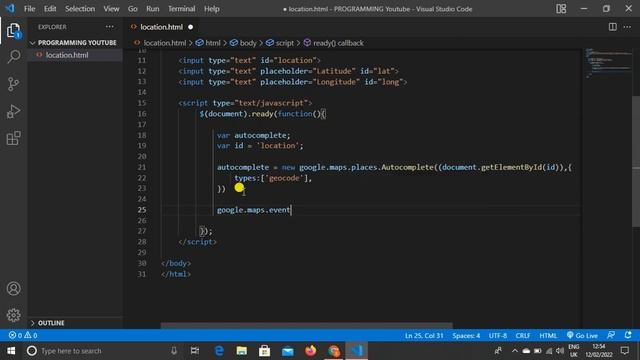Open the Terminal menu
640x360 pixels.
click(x=182, y=9)
